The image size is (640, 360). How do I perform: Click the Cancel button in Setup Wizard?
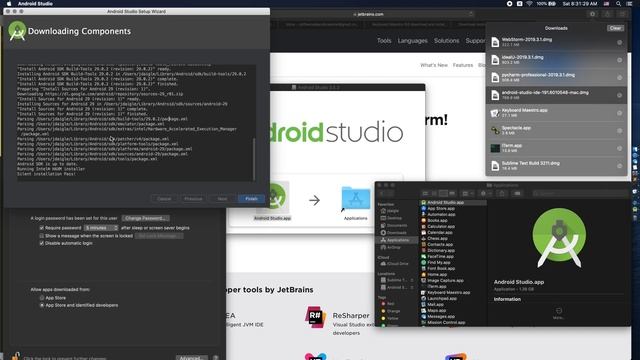164,199
